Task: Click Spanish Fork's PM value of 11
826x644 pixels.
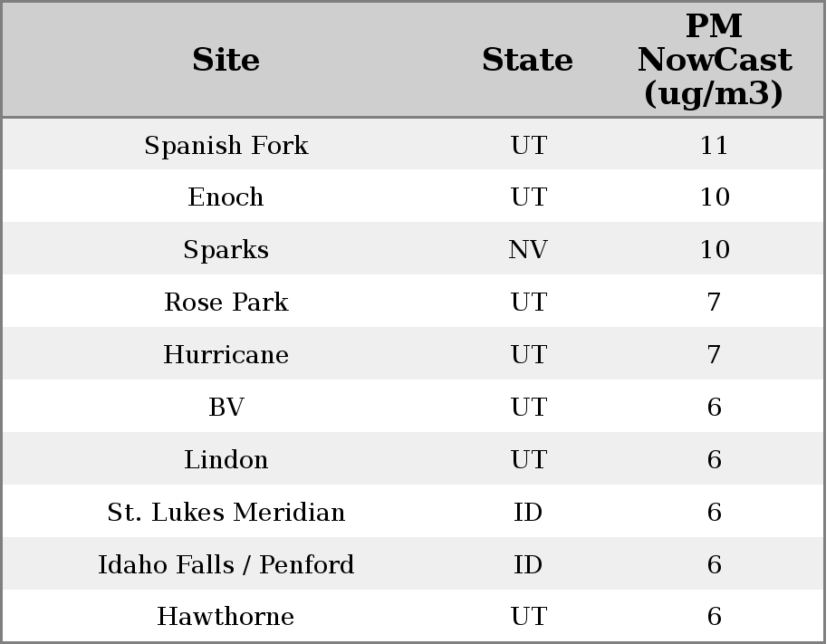Action: pyautogui.click(x=714, y=145)
